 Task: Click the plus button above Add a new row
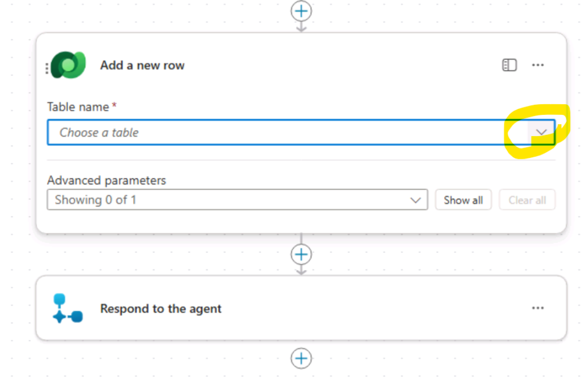301,11
